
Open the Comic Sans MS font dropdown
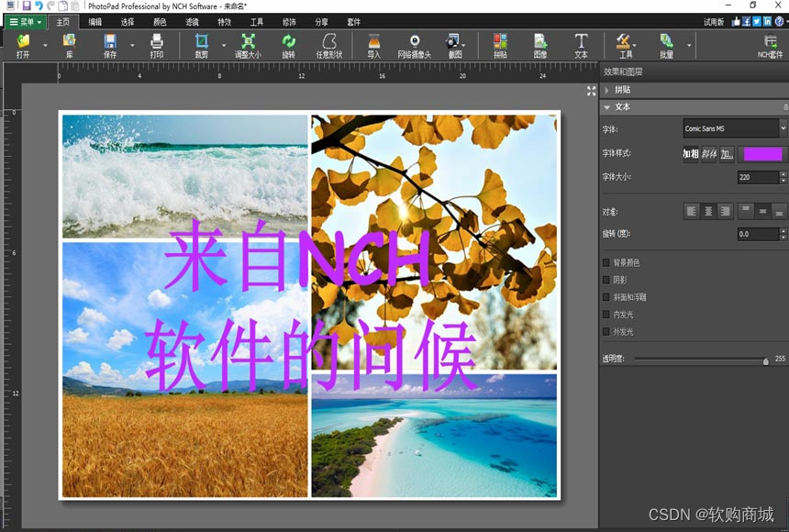point(735,128)
